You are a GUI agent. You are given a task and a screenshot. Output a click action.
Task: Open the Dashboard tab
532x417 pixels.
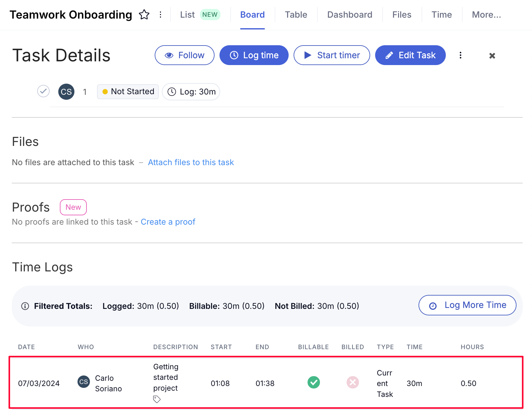350,15
